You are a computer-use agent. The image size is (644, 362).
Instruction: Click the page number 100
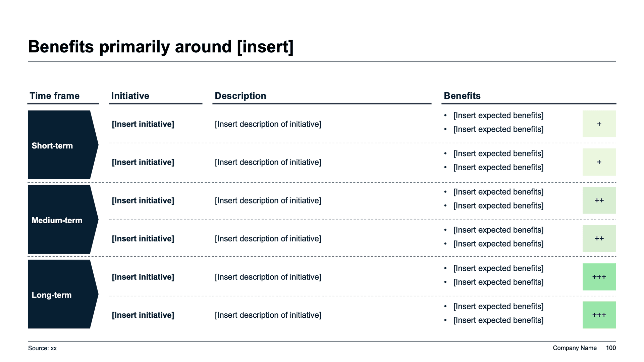[x=611, y=348]
